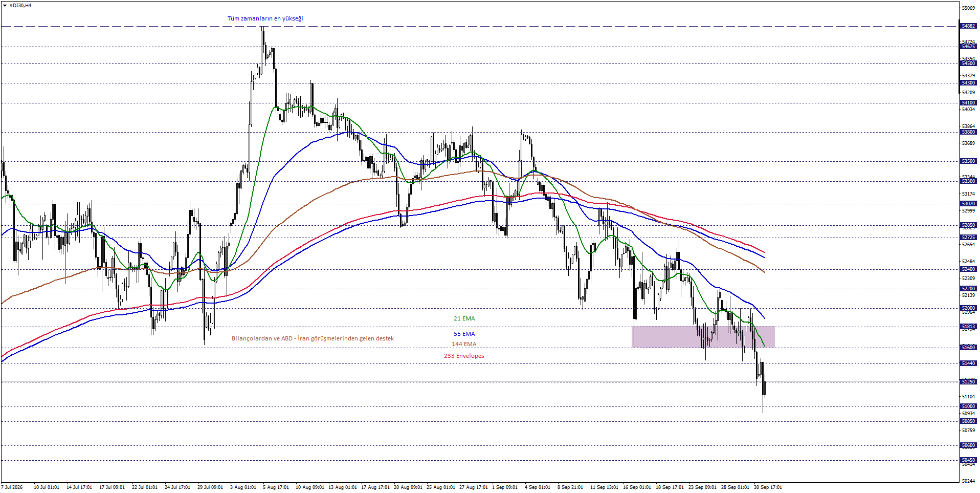Screen dimensions: 980x493
Task: Click the '7 Jul 2026' date label
Action: coord(12,487)
